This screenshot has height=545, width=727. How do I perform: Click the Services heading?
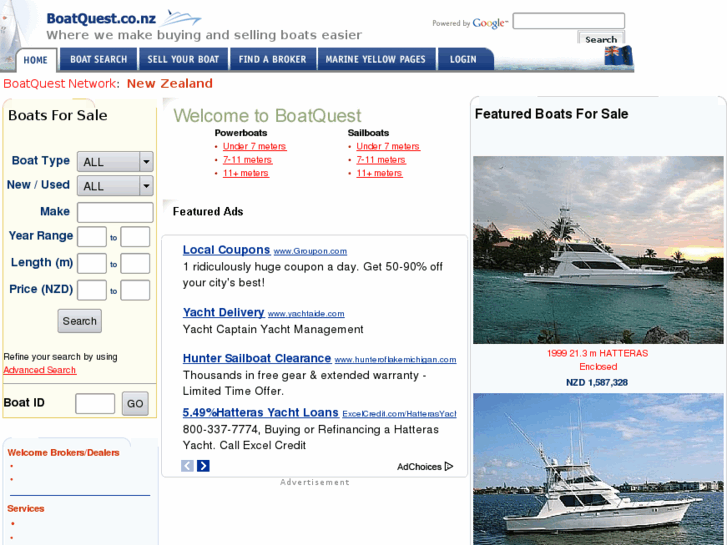click(x=26, y=509)
